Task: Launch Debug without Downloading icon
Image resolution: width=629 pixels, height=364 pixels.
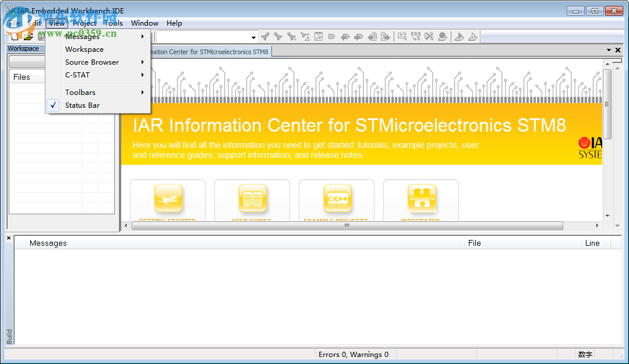Action: pos(473,36)
